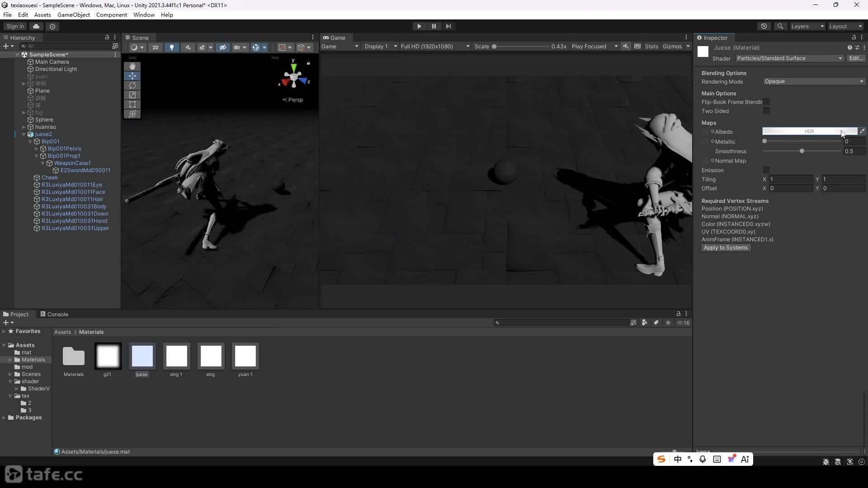Image resolution: width=868 pixels, height=488 pixels.
Task: Click the Albedo color eyedropper icon
Action: tap(862, 131)
